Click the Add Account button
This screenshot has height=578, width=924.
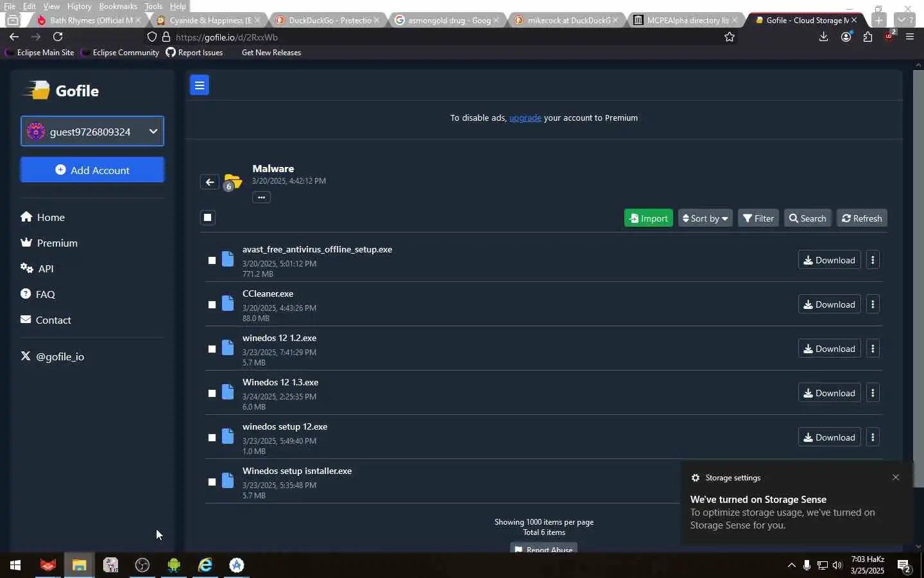(92, 170)
